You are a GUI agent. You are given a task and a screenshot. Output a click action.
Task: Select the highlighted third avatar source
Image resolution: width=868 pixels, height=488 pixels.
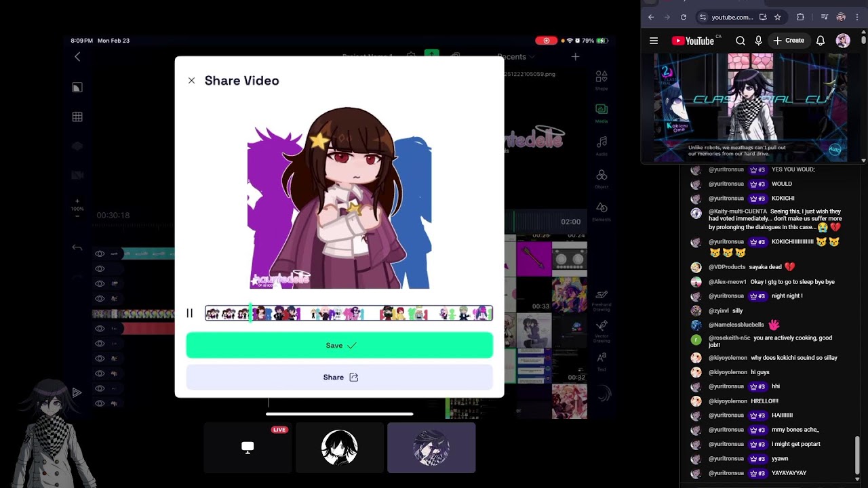point(431,447)
